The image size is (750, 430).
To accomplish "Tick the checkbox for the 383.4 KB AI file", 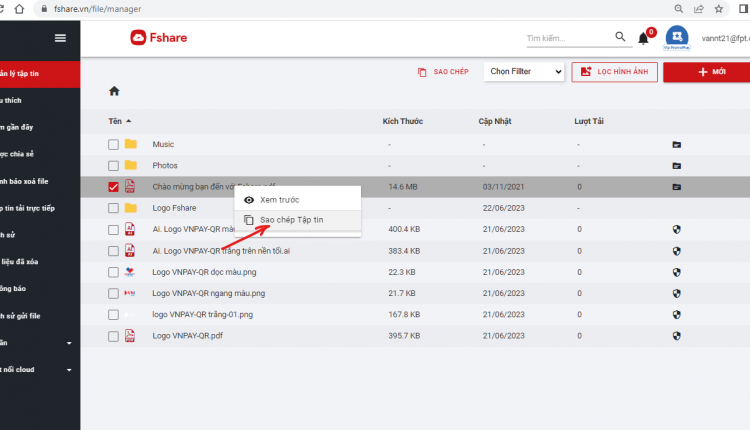I will (113, 251).
